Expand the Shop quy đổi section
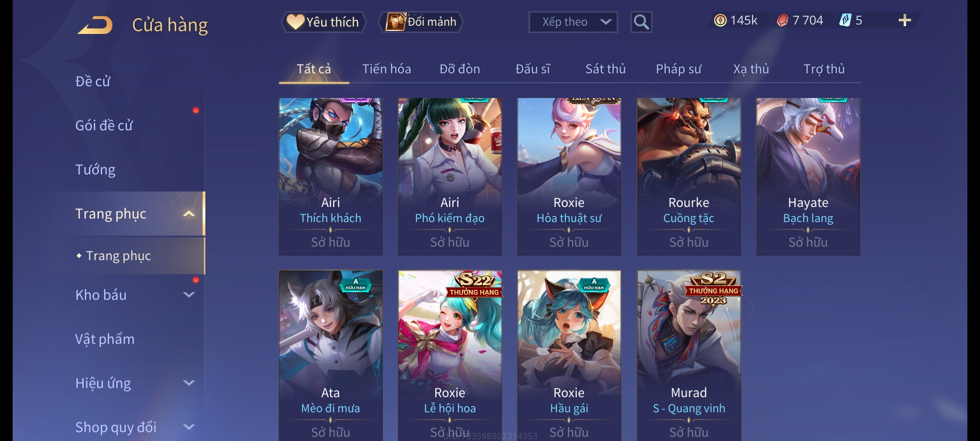980x441 pixels. coord(189,427)
